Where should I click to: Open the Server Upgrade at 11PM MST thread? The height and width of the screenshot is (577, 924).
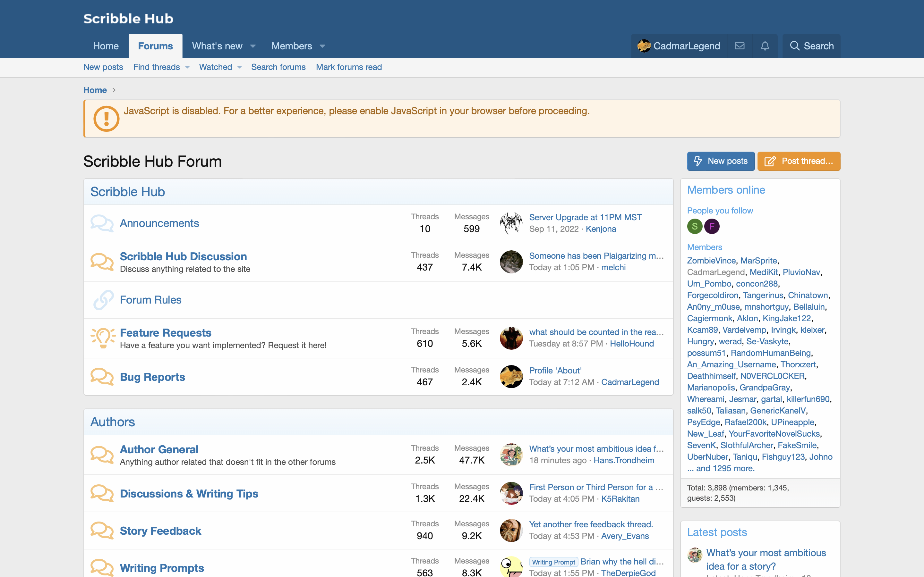(x=585, y=217)
